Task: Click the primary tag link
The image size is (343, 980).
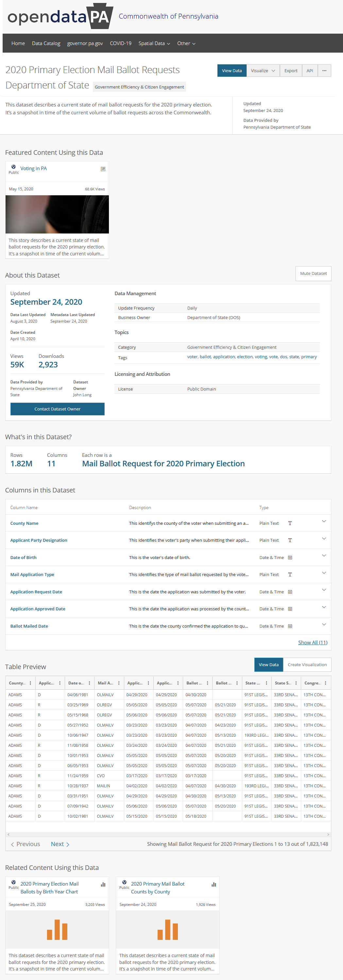Action: coord(309,357)
